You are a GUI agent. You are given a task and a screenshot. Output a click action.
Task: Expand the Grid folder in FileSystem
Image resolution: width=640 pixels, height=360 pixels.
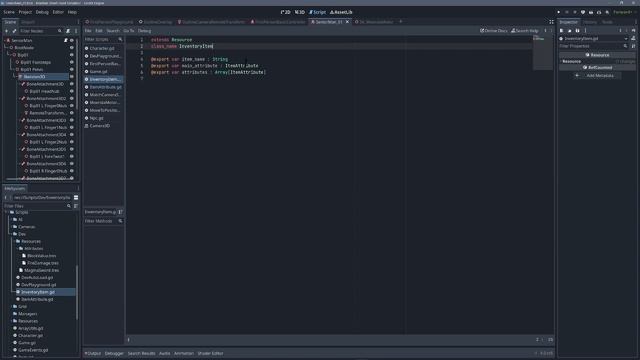coord(11,307)
